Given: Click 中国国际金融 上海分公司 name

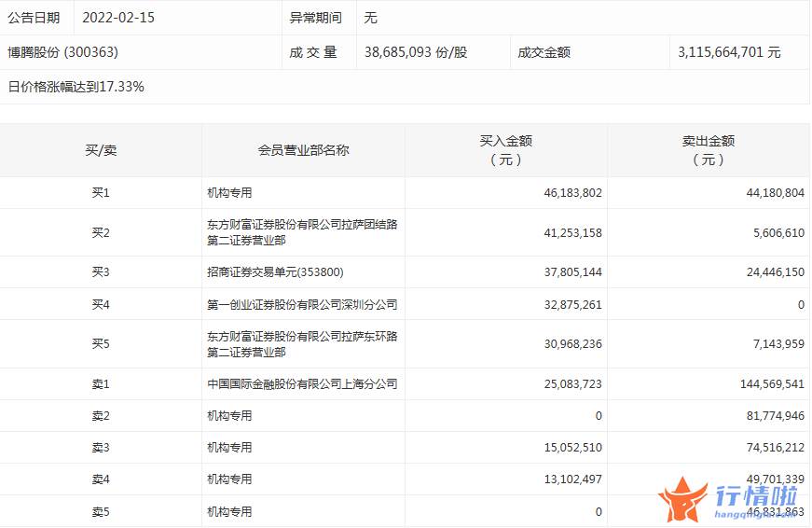Looking at the screenshot, I should (302, 384).
